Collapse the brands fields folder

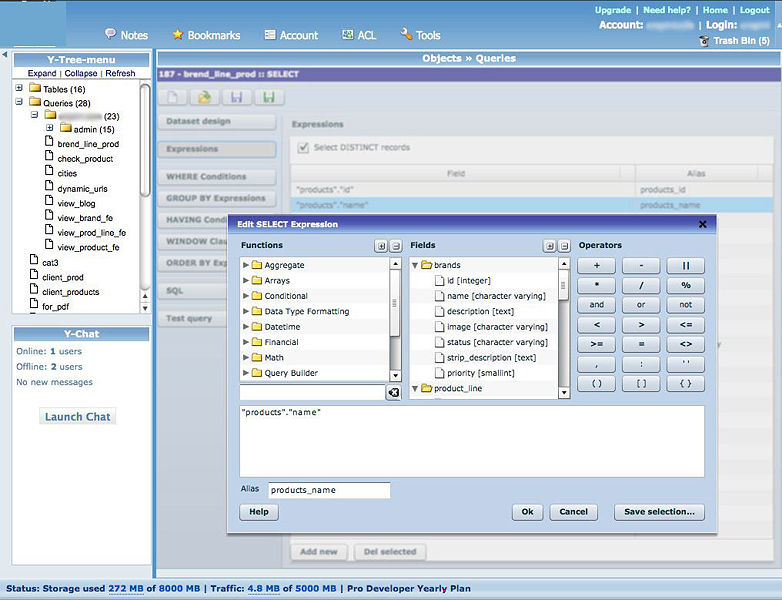coord(416,265)
